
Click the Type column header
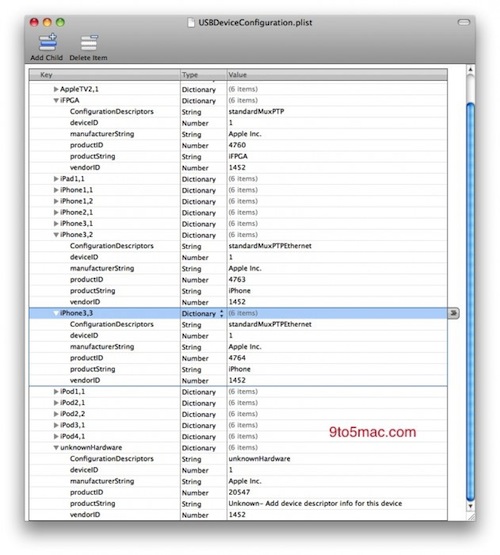point(203,75)
